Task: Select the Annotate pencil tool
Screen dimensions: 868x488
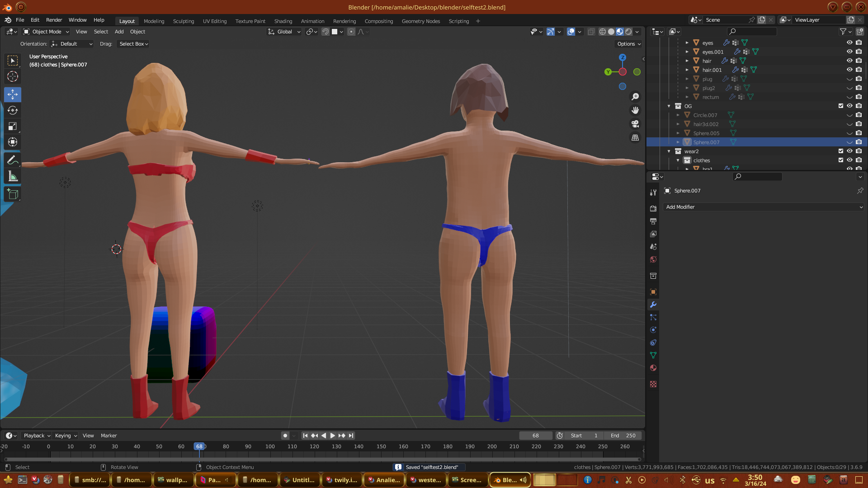Action: 13,160
